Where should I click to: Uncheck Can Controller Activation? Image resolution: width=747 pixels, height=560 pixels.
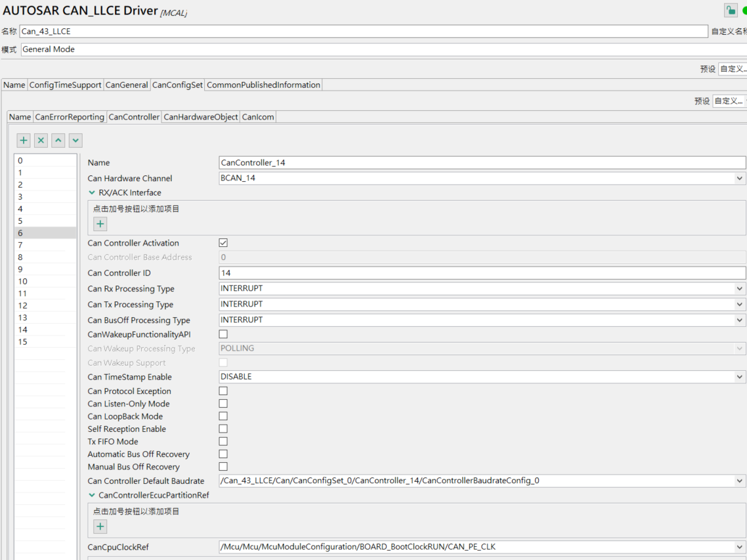tap(223, 242)
